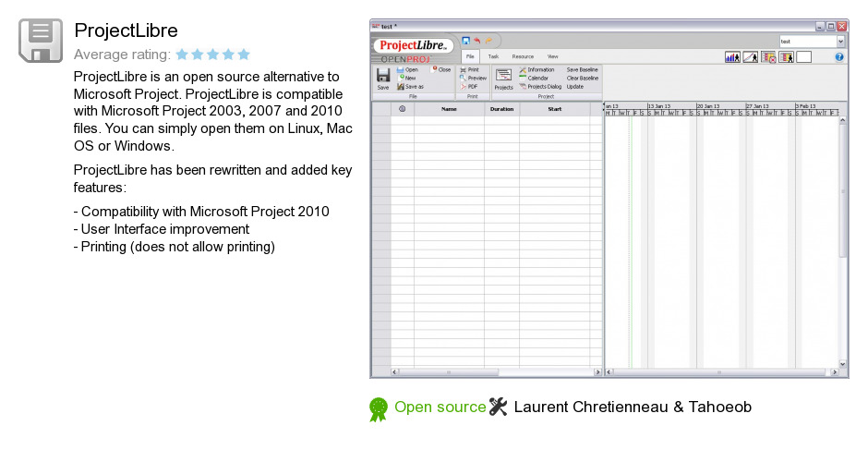
Task: Click the floppy disk app icon
Action: pyautogui.click(x=41, y=41)
